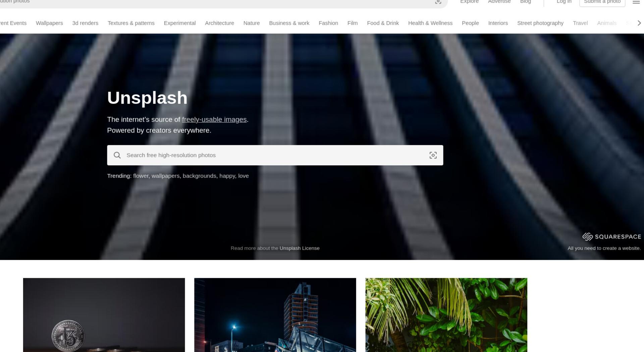Select the Fashion category
Image resolution: width=644 pixels, height=352 pixels.
pyautogui.click(x=328, y=23)
